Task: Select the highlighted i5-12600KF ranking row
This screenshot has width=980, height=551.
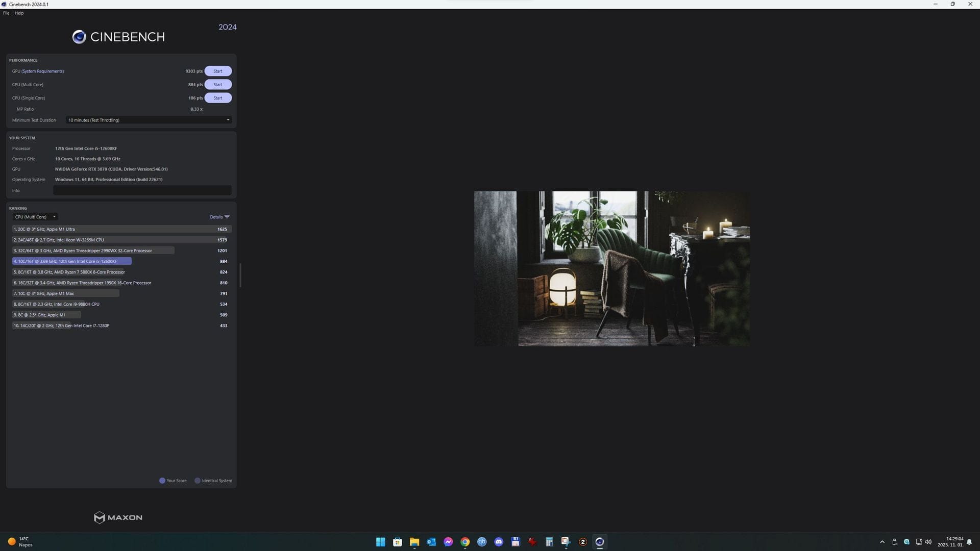Action: coord(121,261)
